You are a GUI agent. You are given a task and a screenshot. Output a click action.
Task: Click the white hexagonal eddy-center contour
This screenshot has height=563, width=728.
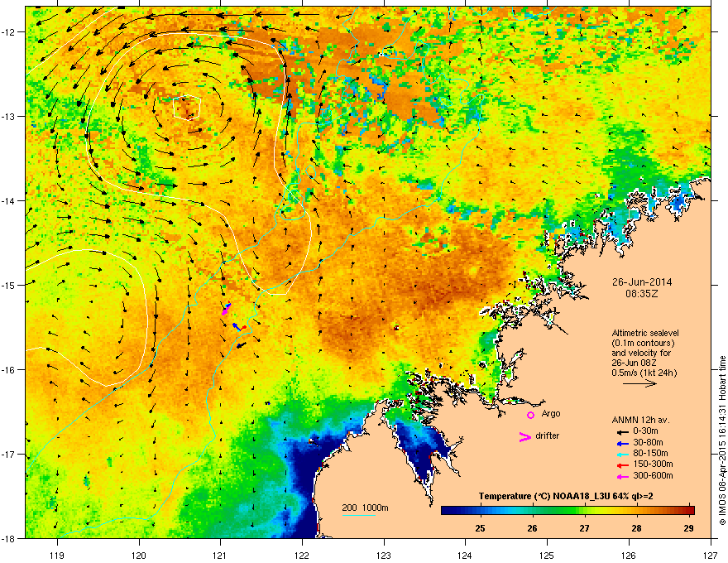pos(187,108)
